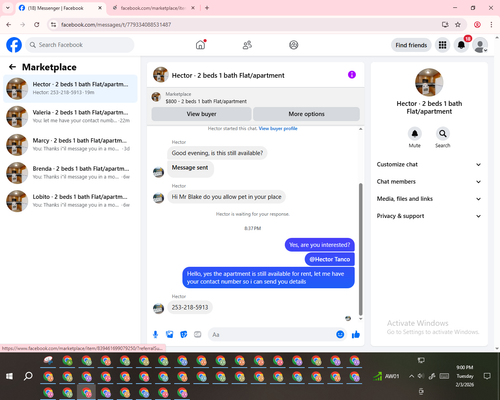Open Marcy chat in the list
500x400 pixels.
pyautogui.click(x=70, y=145)
